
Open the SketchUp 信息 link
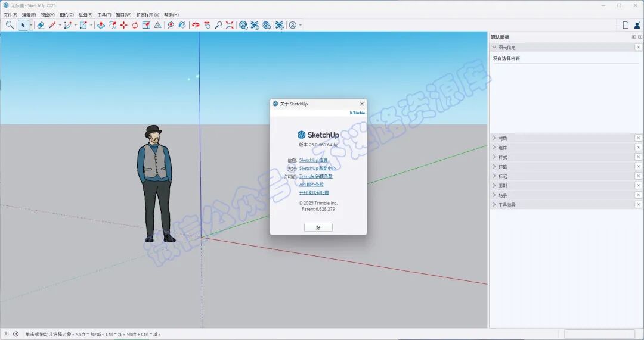tap(314, 160)
